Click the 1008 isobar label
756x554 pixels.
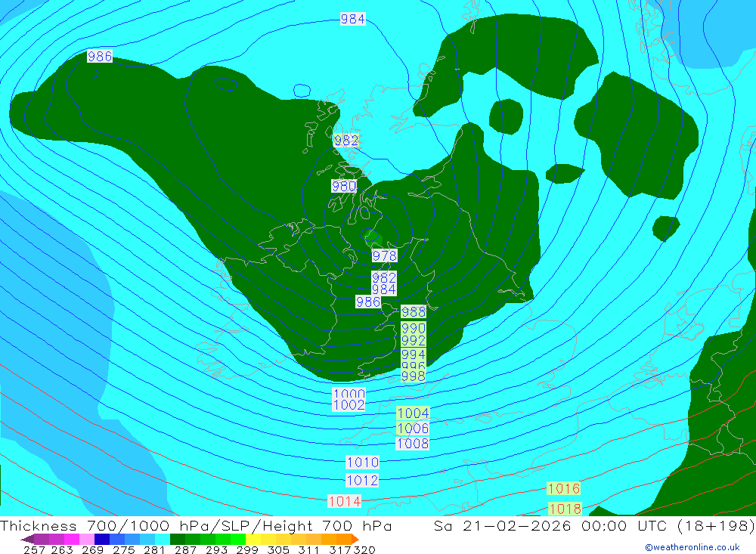[x=413, y=443]
